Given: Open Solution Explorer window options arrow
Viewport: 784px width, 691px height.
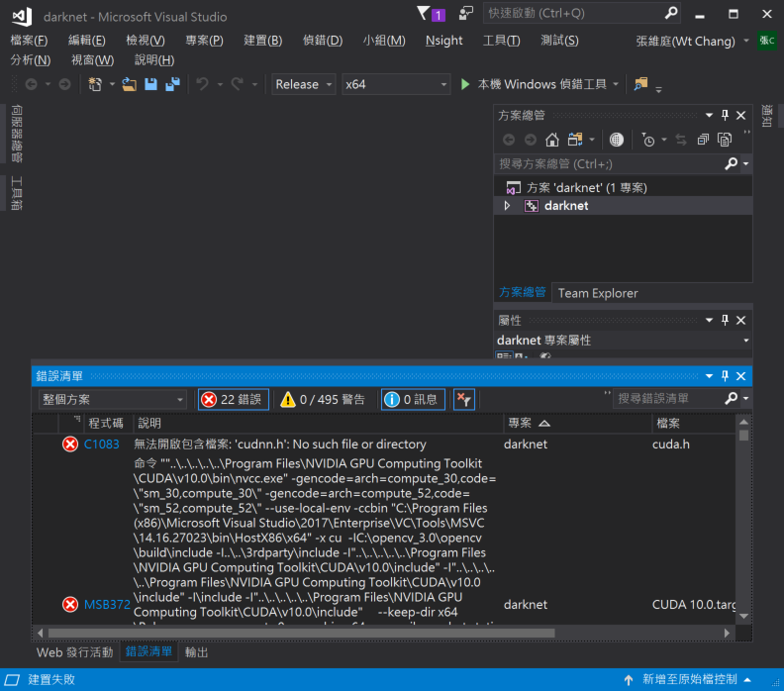Looking at the screenshot, I should pyautogui.click(x=709, y=116).
